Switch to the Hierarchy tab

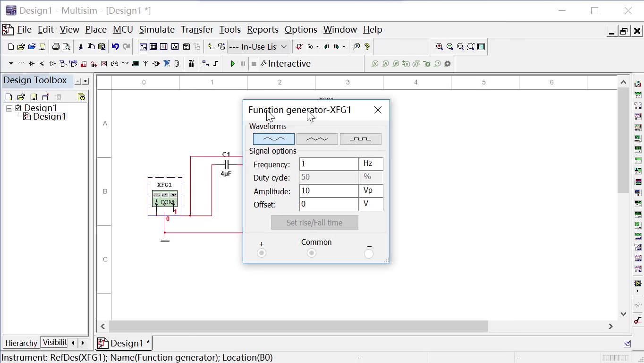tap(21, 343)
